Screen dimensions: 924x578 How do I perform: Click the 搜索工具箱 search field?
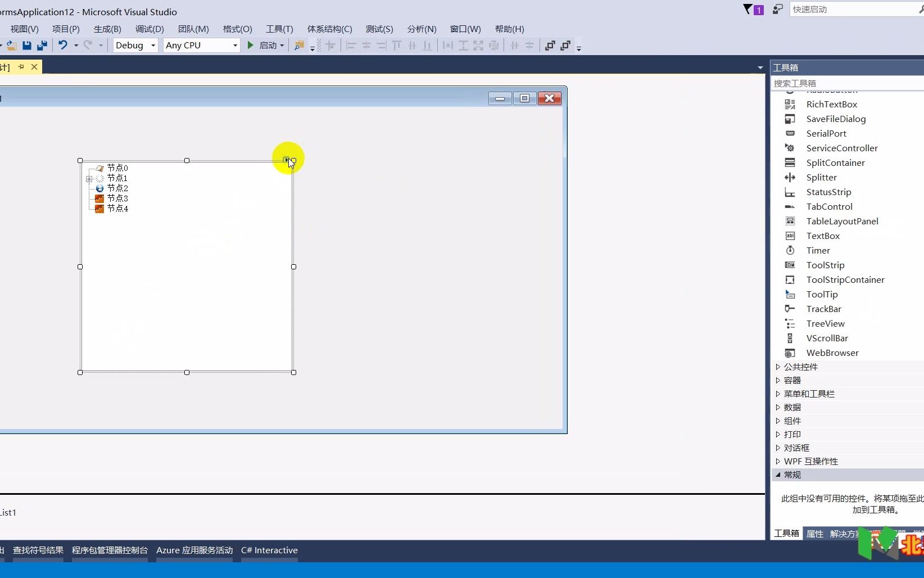click(848, 83)
